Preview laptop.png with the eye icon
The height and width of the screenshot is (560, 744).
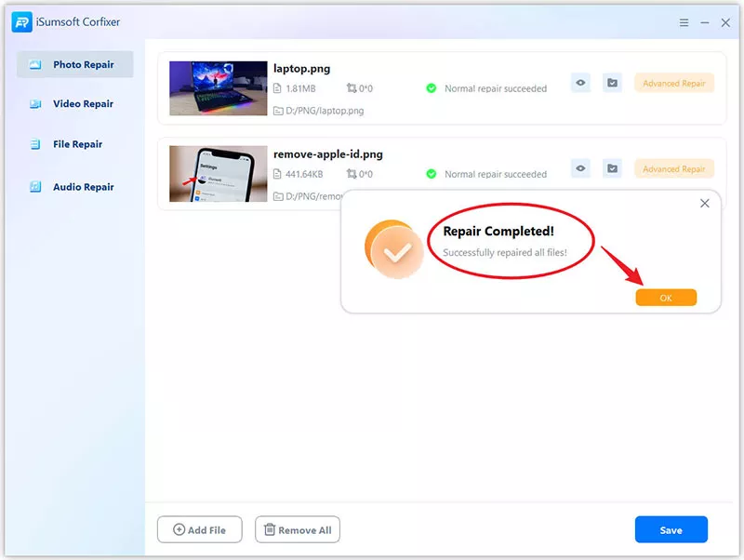580,83
